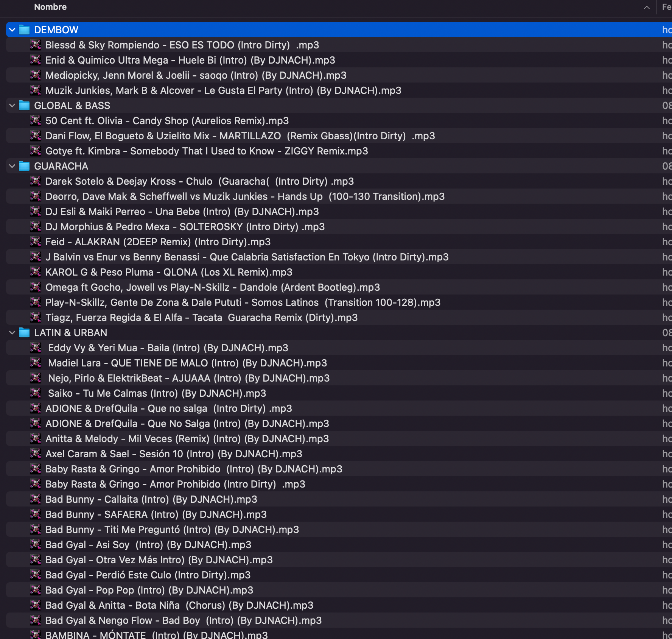Viewport: 672px width, 639px height.
Task: Click the mp3 icon beside Madiel Lara
Action: coord(36,363)
